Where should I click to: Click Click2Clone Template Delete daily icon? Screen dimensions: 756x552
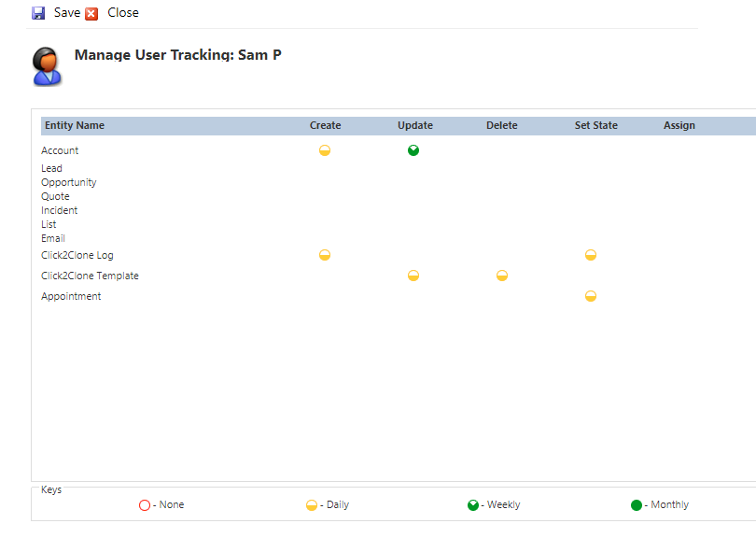point(502,276)
